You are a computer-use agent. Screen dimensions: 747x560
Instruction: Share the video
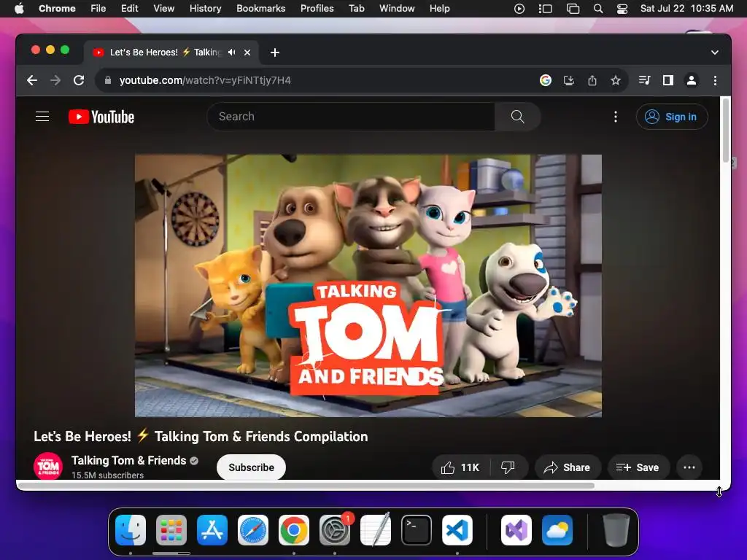(568, 467)
